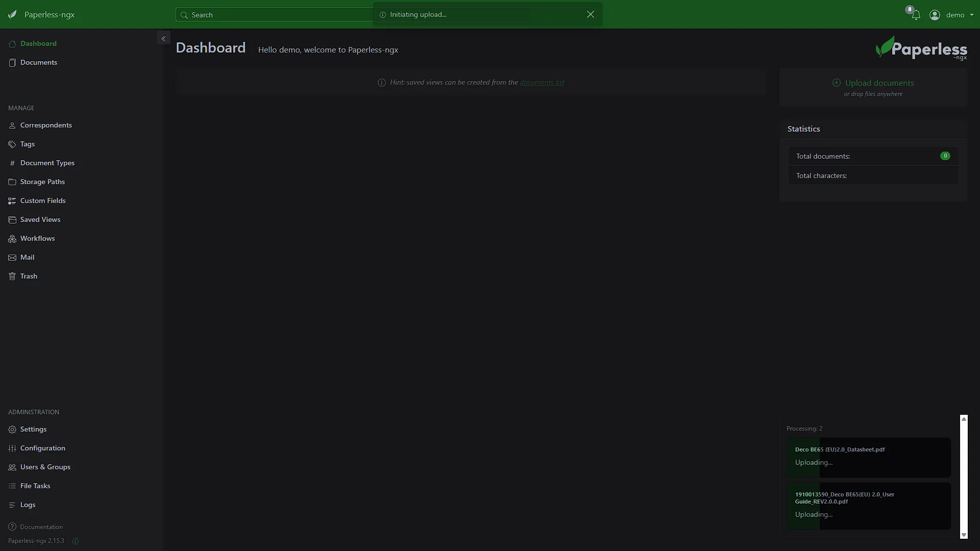Screen dimensions: 980x551
Task: Click Deco BE65 Datasheet upload progress card
Action: 868,458
